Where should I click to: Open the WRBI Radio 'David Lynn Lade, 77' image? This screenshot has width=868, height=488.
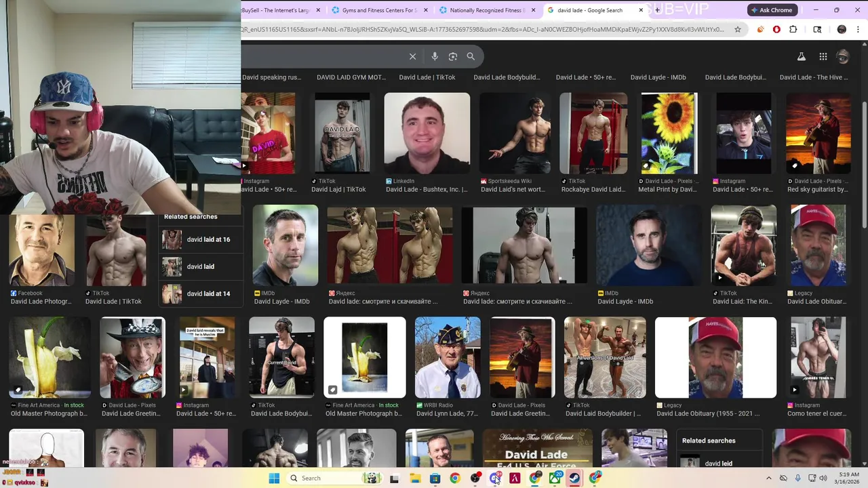point(448,357)
